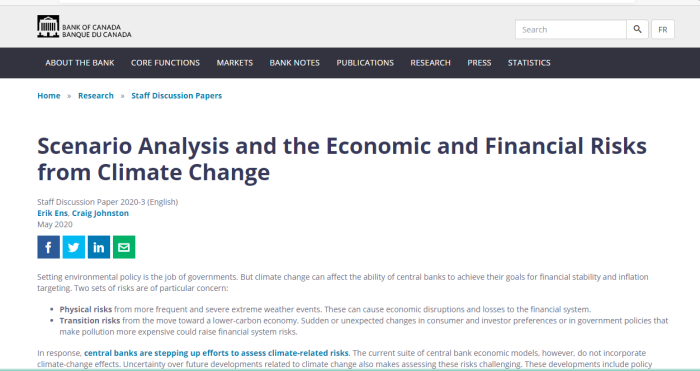Open the Research navigation menu
The width and height of the screenshot is (700, 371).
click(430, 63)
